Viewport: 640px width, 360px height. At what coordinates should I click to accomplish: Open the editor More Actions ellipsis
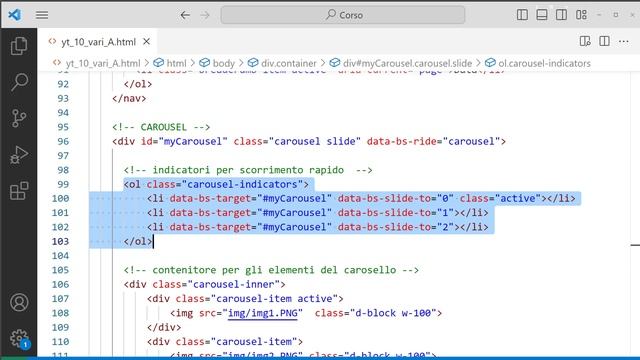pos(624,41)
